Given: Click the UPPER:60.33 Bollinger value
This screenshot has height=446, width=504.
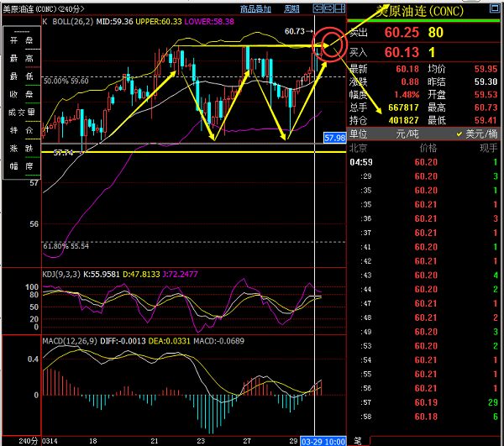Looking at the screenshot, I should [x=159, y=22].
